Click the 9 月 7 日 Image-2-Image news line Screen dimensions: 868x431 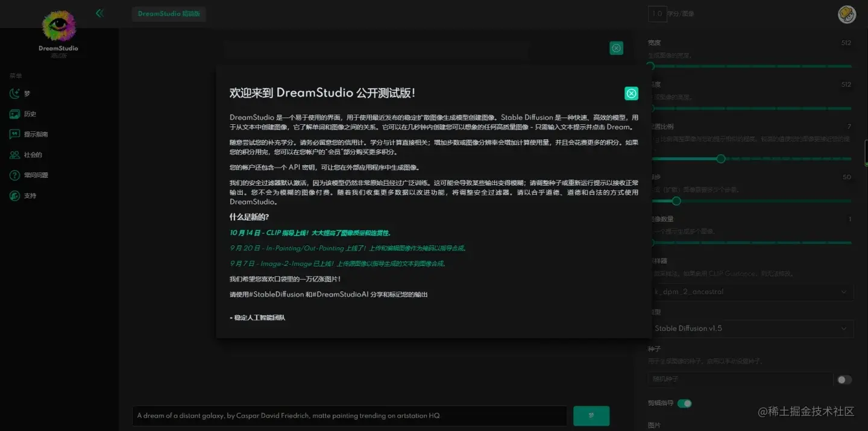(338, 264)
